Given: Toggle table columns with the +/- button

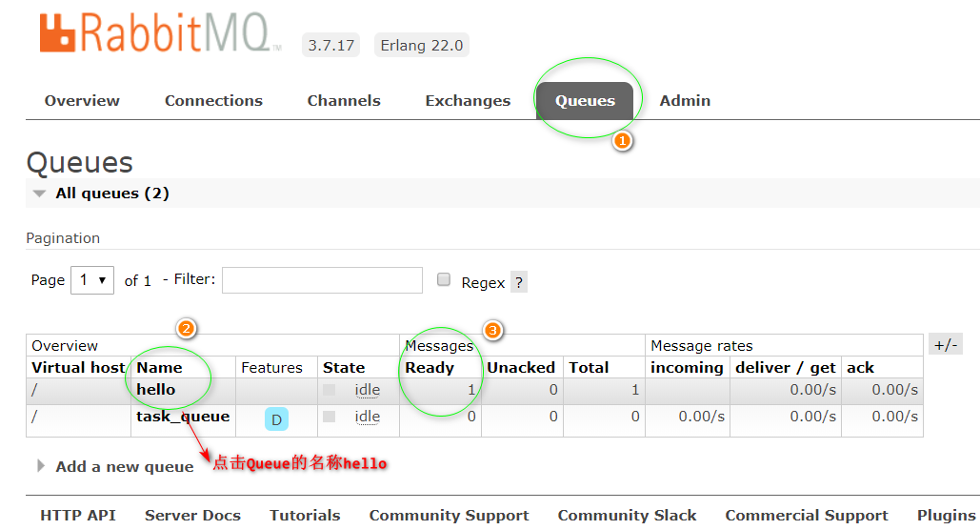Looking at the screenshot, I should tap(946, 345).
